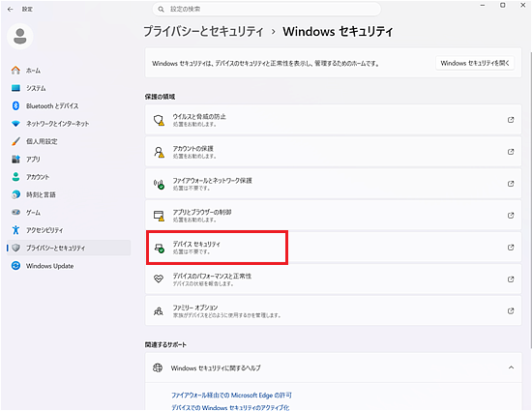Screen dimensions: 532x411
Task: Click the vertical scrollbar on the right
Action: [x=530, y=200]
